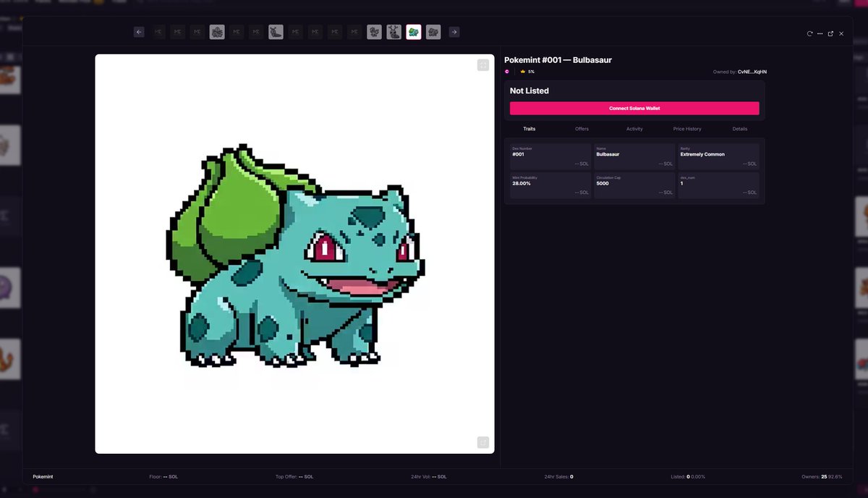Refresh the NFT details with the reload icon
Image resolution: width=868 pixels, height=498 pixels.
pos(810,33)
